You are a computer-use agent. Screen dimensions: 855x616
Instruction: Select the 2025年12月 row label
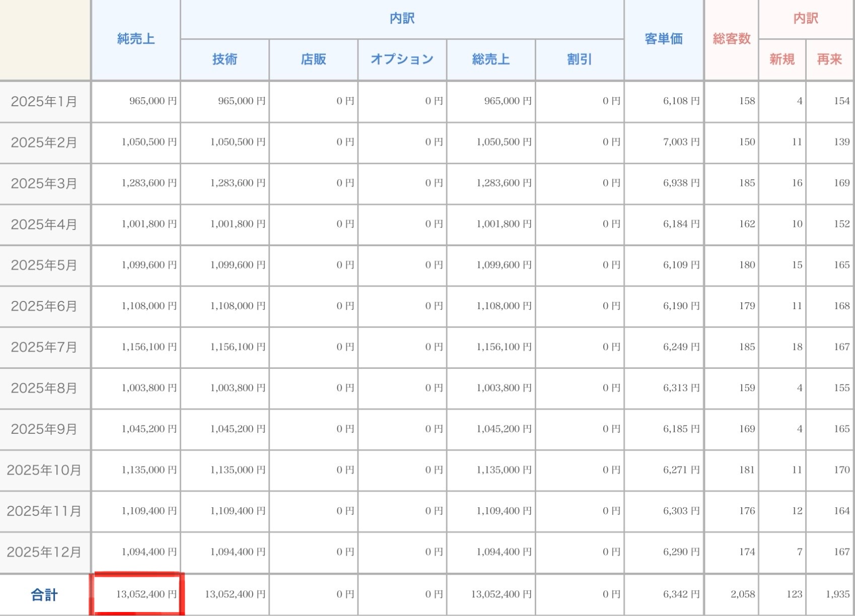click(44, 552)
